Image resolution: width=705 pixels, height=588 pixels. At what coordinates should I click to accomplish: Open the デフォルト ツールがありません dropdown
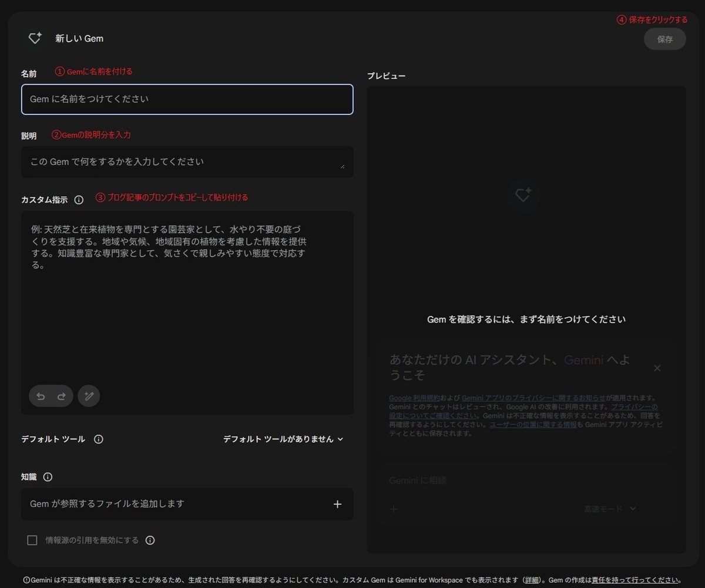pos(283,439)
